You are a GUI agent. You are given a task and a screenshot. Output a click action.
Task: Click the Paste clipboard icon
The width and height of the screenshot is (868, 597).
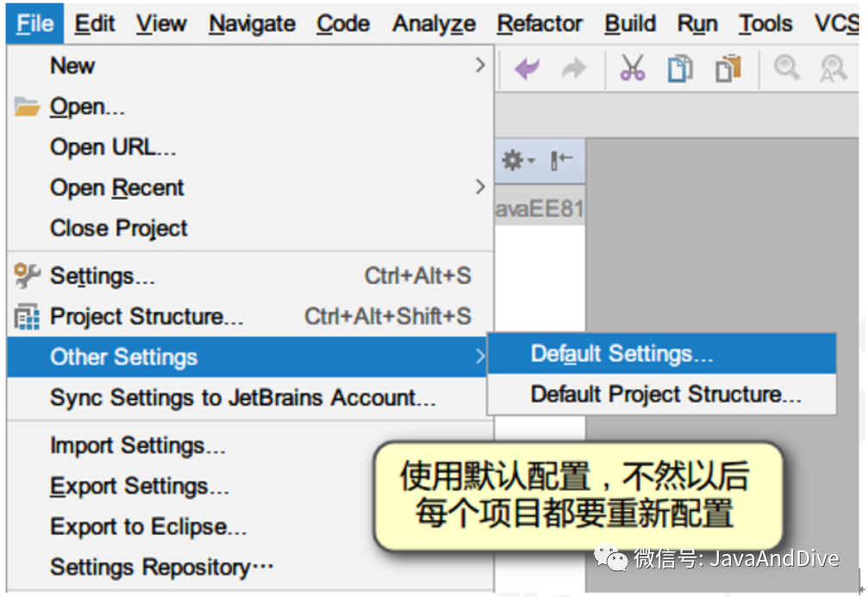(x=728, y=69)
